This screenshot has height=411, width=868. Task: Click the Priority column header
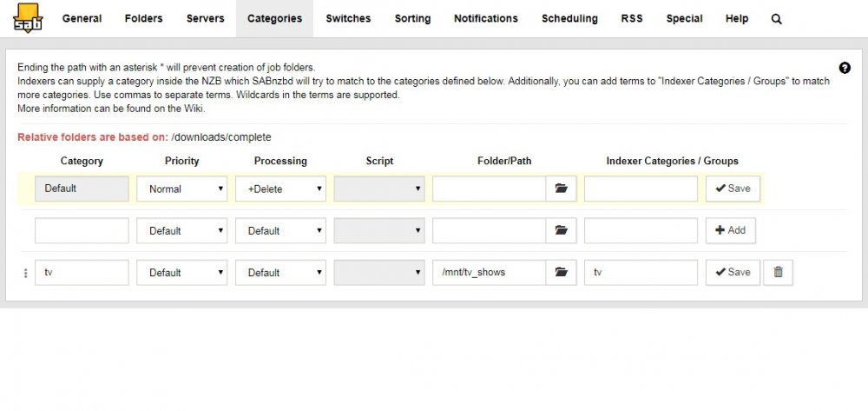pos(181,162)
